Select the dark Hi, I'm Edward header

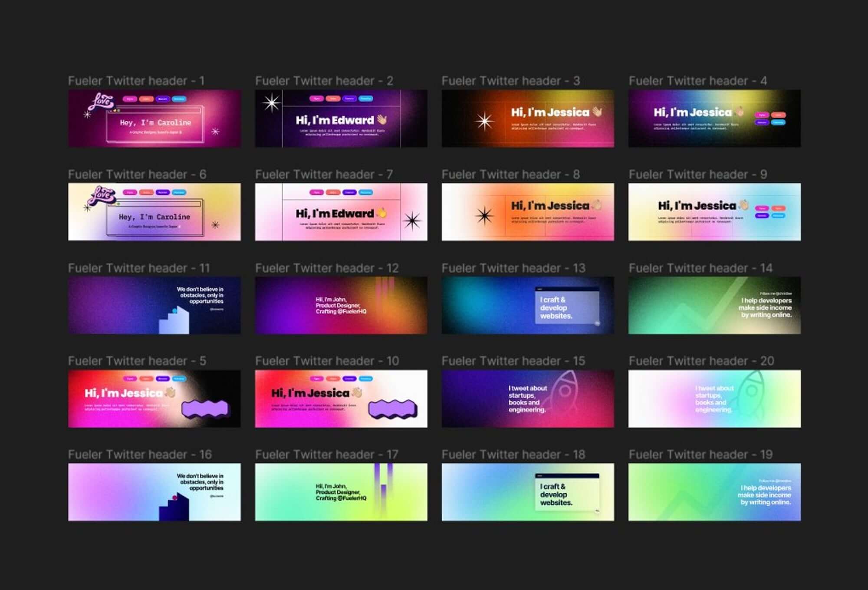click(x=341, y=119)
